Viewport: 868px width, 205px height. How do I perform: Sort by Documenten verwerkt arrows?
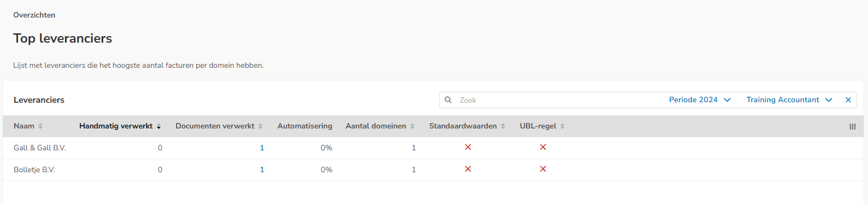(260, 126)
